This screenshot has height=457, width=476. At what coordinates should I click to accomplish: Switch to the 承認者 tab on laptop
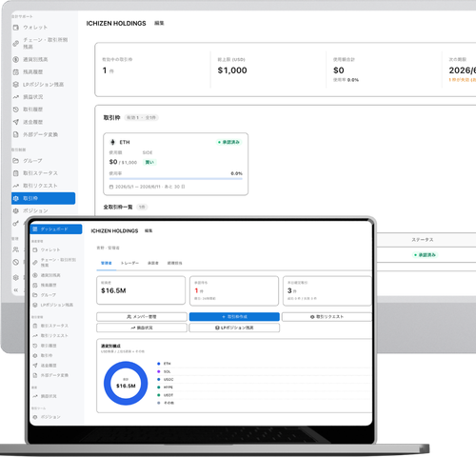tap(153, 263)
